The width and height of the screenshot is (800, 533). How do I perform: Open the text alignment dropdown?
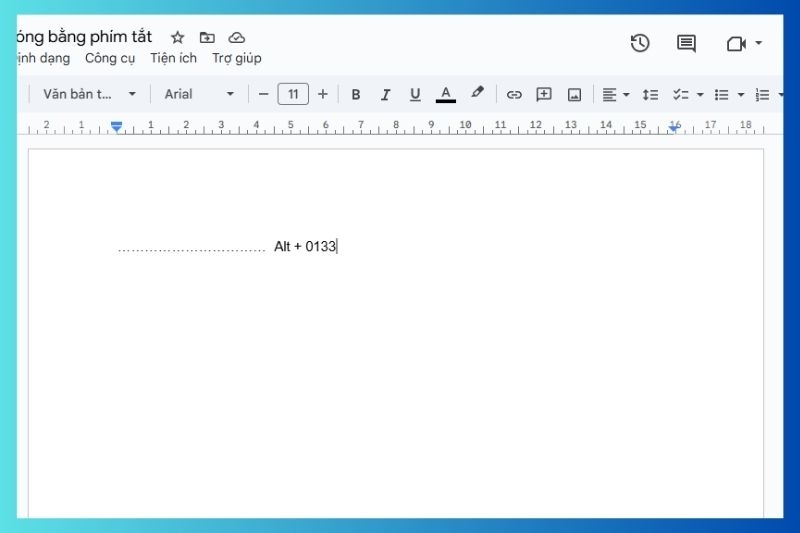tap(615, 94)
